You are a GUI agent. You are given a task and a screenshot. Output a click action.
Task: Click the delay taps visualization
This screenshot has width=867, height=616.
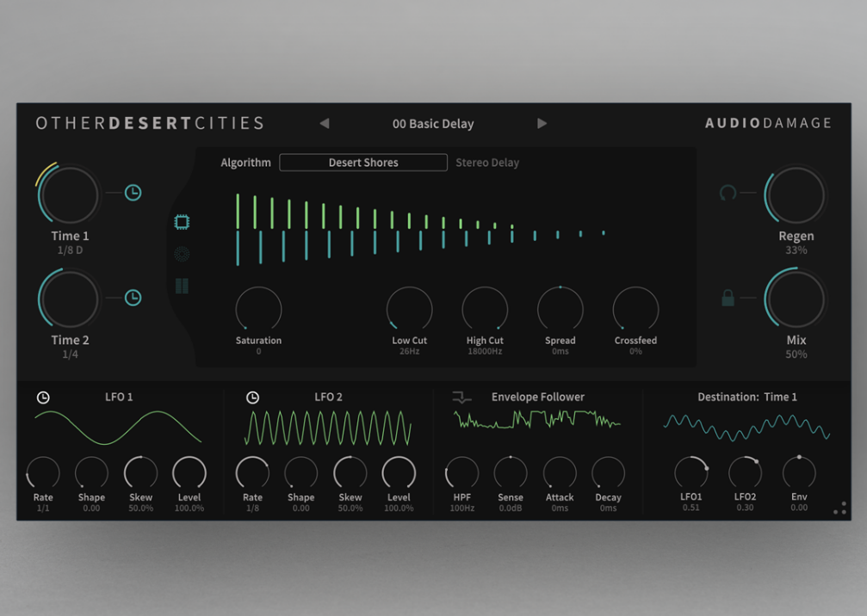420,229
